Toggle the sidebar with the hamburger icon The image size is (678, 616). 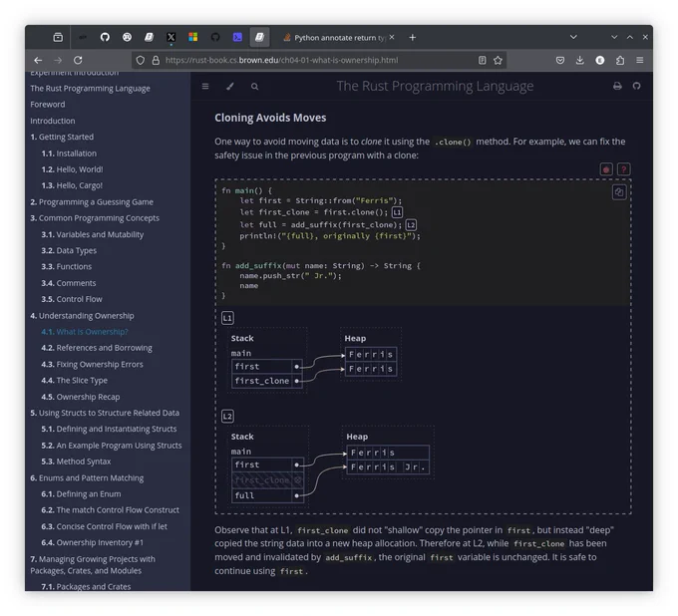click(x=205, y=87)
